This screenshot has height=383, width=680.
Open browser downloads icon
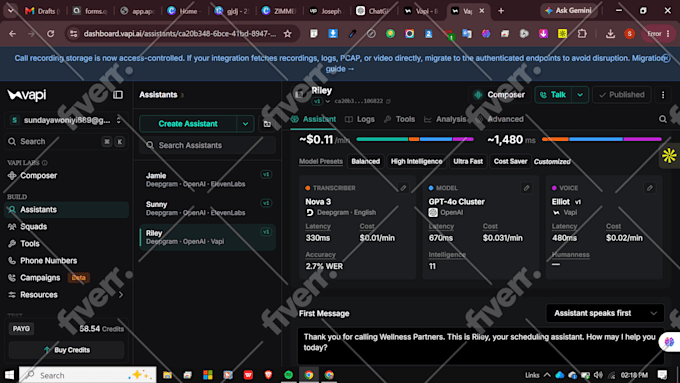click(610, 33)
